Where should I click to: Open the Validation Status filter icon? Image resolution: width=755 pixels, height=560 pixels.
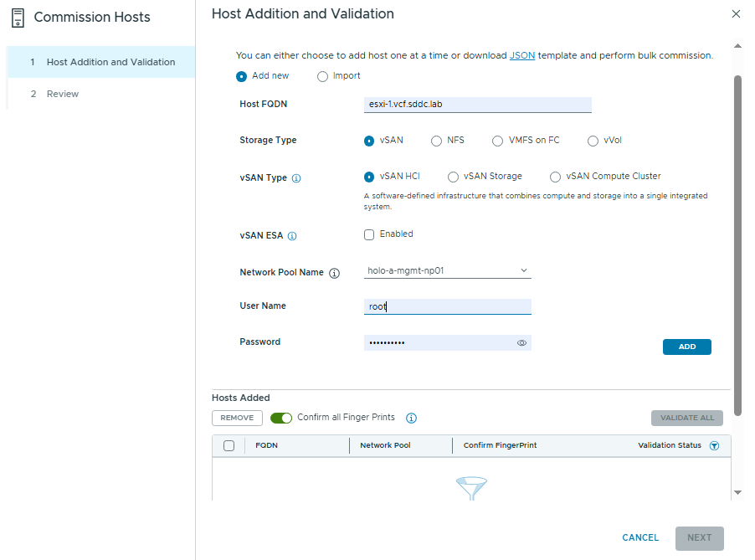tap(714, 446)
